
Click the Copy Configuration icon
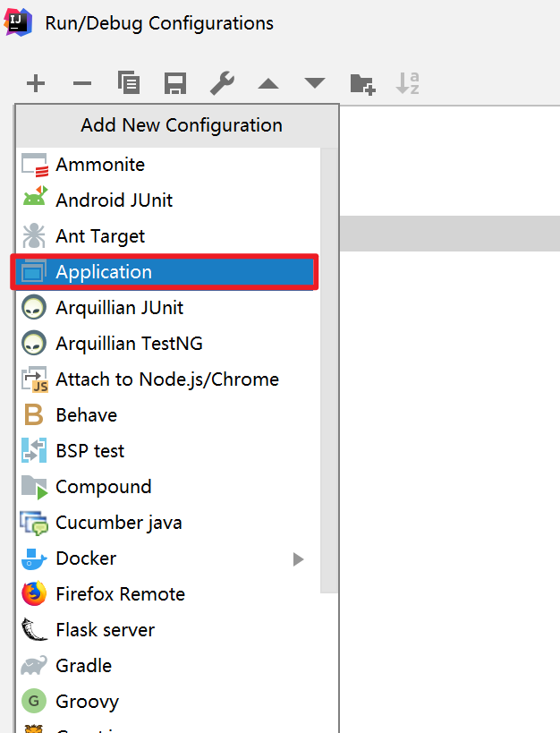tap(129, 84)
